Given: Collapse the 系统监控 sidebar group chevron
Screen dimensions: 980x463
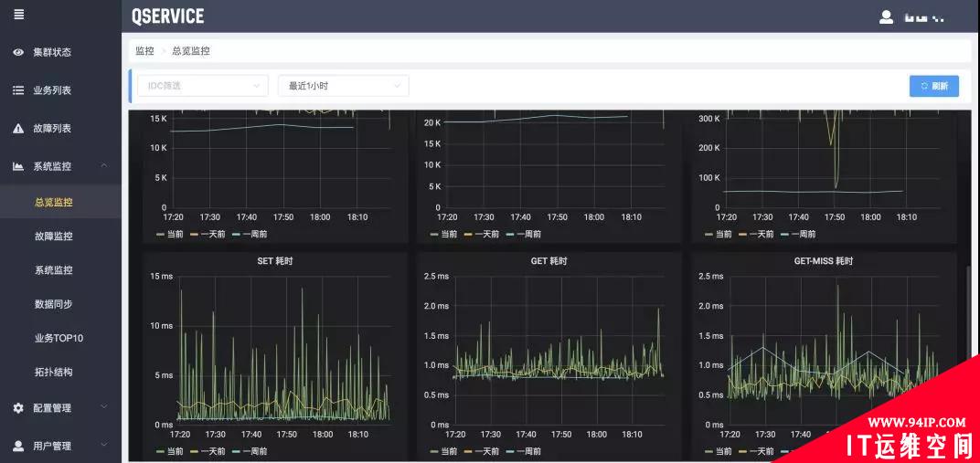Looking at the screenshot, I should coord(104,165).
